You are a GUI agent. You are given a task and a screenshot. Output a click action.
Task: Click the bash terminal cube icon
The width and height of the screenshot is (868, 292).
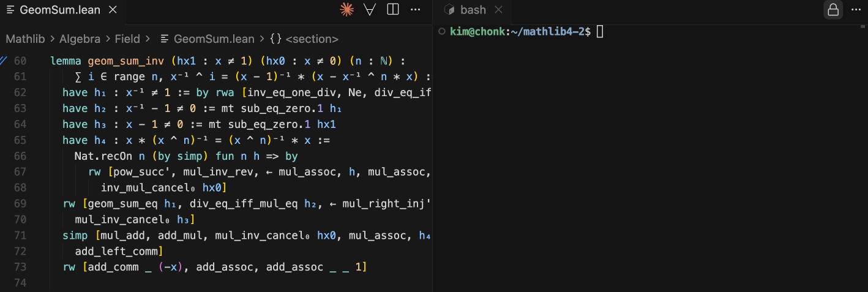(x=449, y=10)
